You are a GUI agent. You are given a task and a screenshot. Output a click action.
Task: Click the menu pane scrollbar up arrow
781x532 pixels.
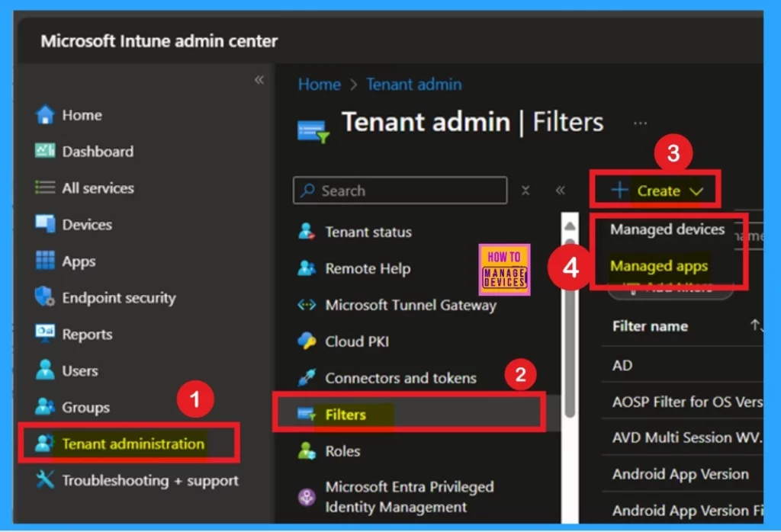tap(570, 226)
